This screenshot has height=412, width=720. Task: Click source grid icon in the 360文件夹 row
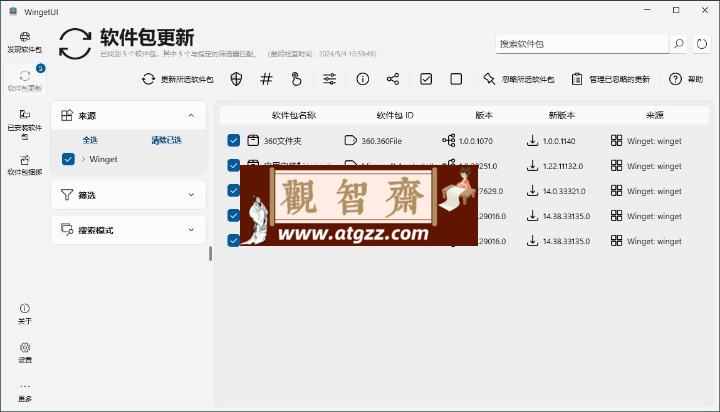(616, 140)
